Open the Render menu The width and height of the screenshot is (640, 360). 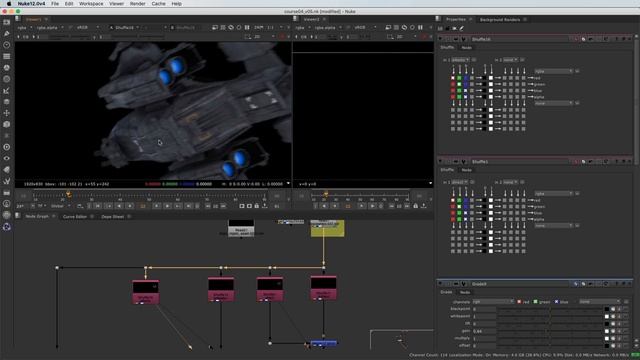(x=138, y=3)
